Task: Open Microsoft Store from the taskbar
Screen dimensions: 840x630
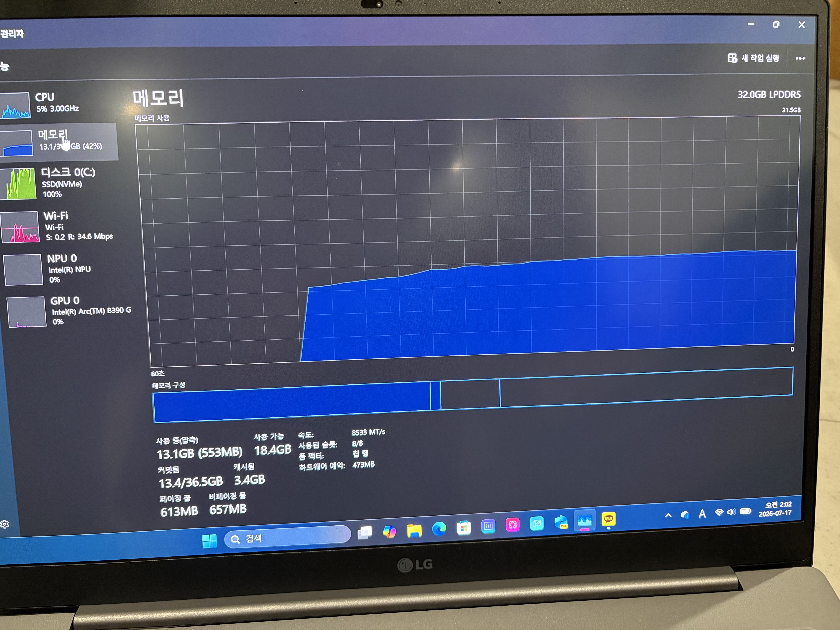Action: pos(464,528)
